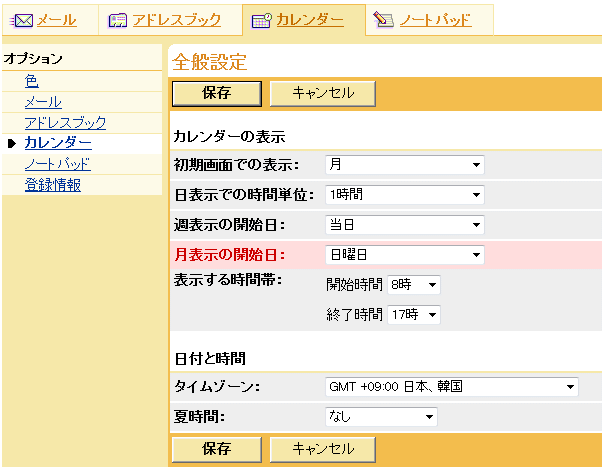Click the mail envelope icon in tab bar
The height and width of the screenshot is (471, 602).
point(21,19)
